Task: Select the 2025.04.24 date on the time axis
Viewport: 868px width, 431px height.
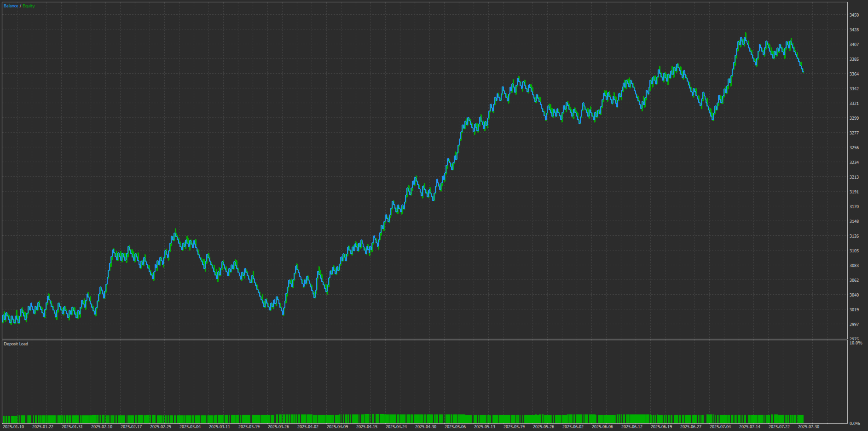Action: (396, 427)
